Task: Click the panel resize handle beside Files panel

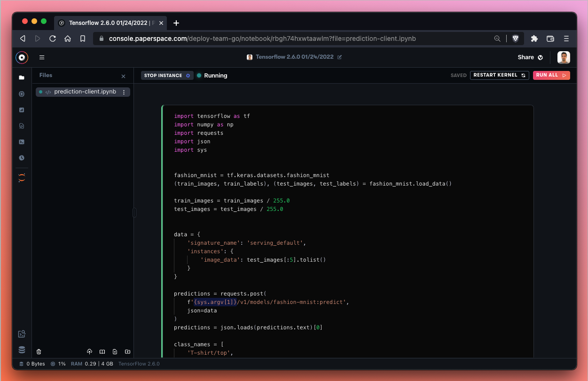Action: (x=134, y=213)
